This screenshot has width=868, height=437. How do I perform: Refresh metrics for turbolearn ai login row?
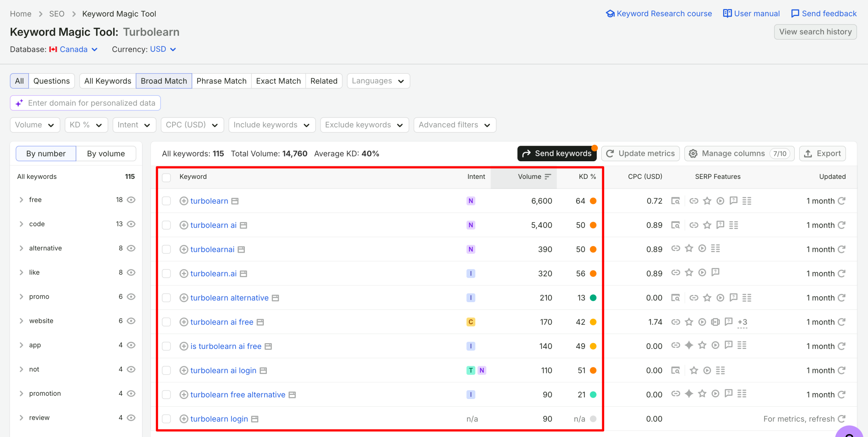(842, 371)
